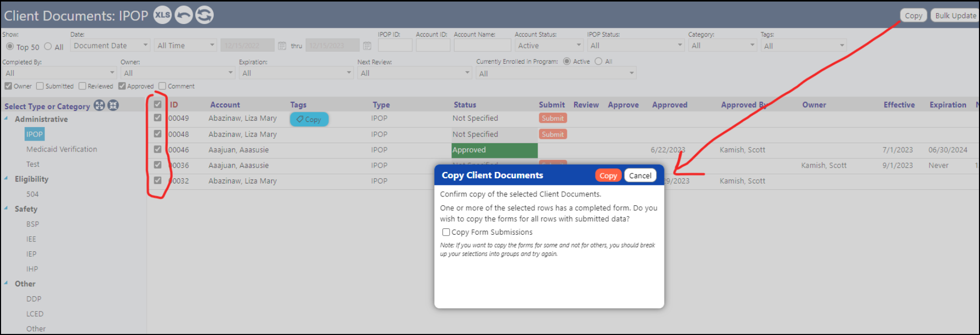This screenshot has height=335, width=980.
Task: Open the Expiration filter dropdown
Action: 296,73
